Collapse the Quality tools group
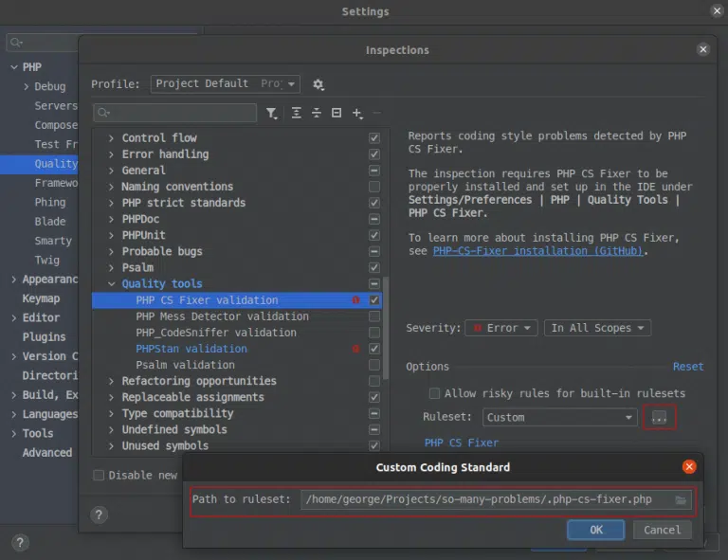728x560 pixels. pyautogui.click(x=112, y=283)
